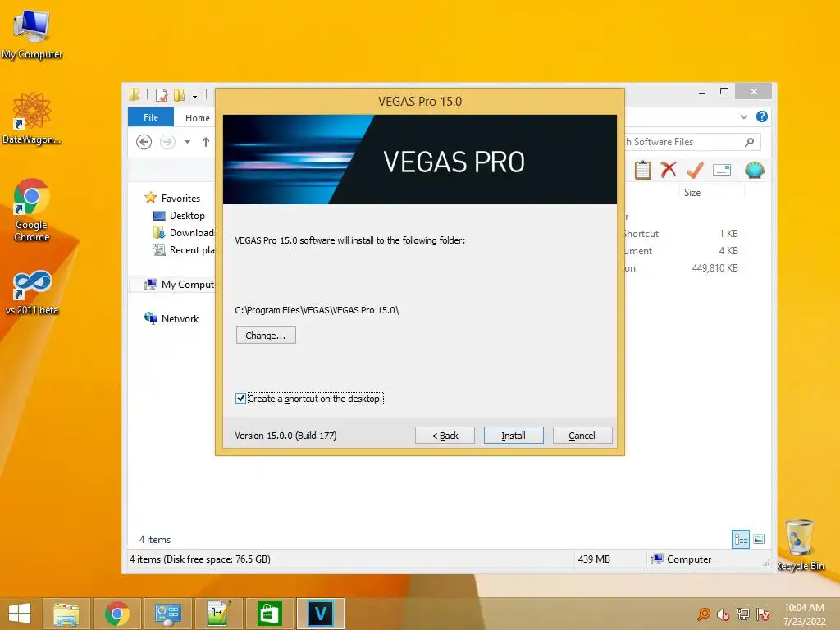Select Downloads under Favorites
This screenshot has width=840, height=630.
[191, 232]
